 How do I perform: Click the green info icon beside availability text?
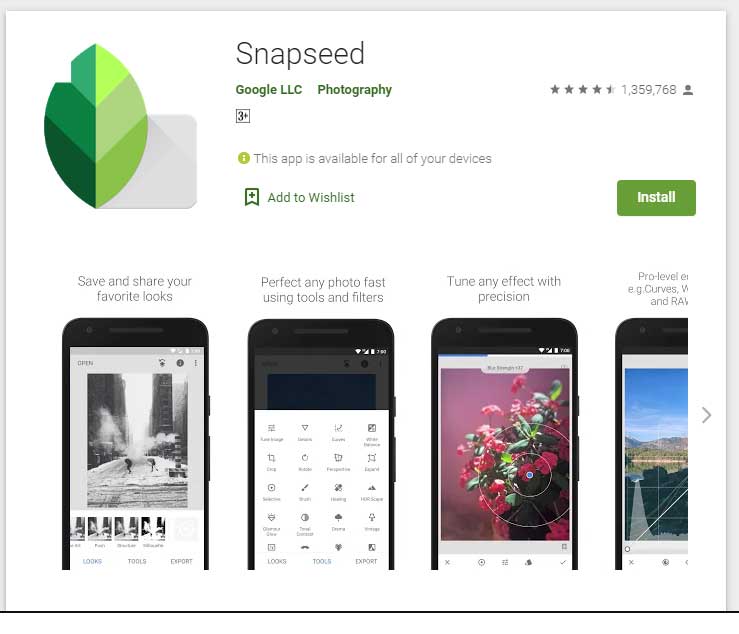[244, 158]
